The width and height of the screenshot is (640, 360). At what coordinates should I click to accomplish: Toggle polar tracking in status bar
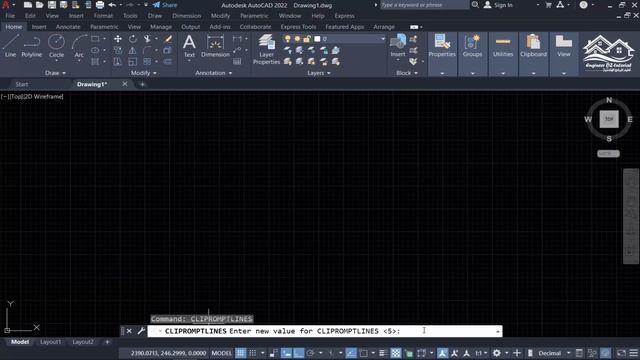(x=311, y=353)
